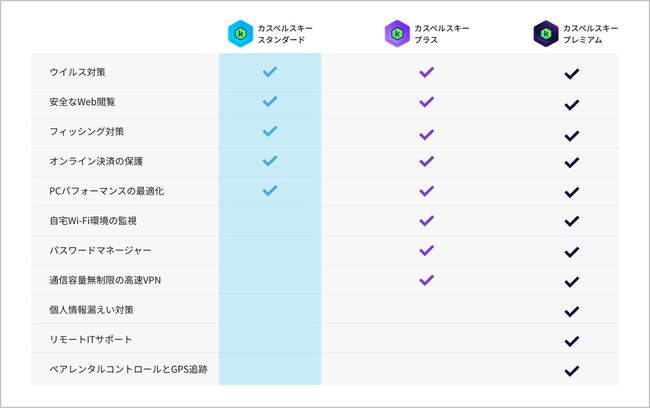Viewport: 650px width, 409px height.
Task: Click the 安全なWeb閲覧 feature label
Action: (x=82, y=102)
